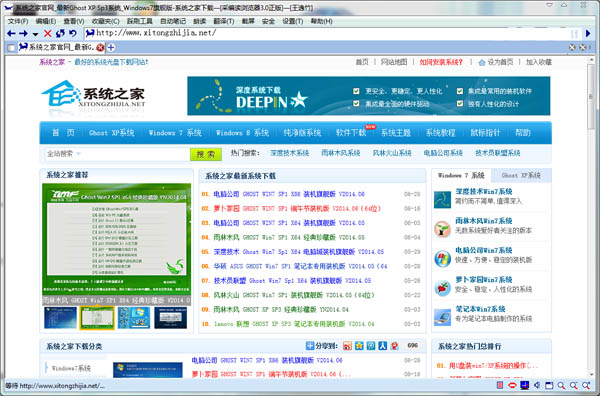600x396 pixels.
Task: Click the 萝卜家园Win7系统 radish icon
Action: click(442, 288)
